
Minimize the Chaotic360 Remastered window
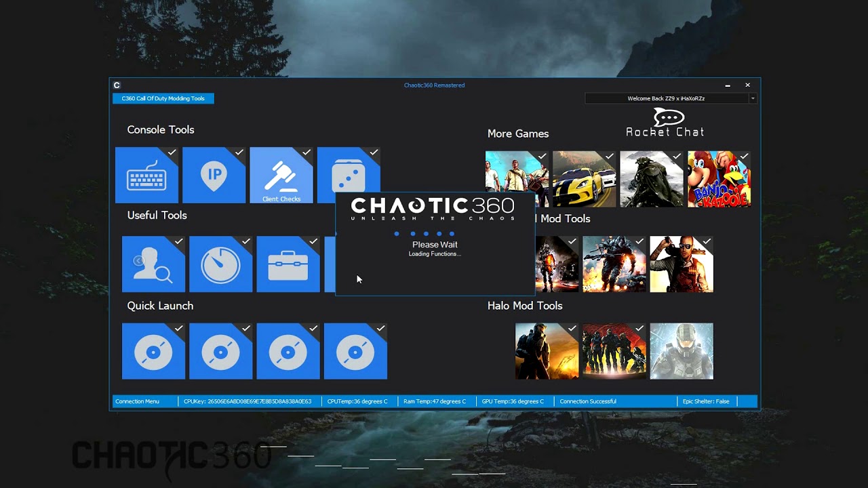click(728, 85)
